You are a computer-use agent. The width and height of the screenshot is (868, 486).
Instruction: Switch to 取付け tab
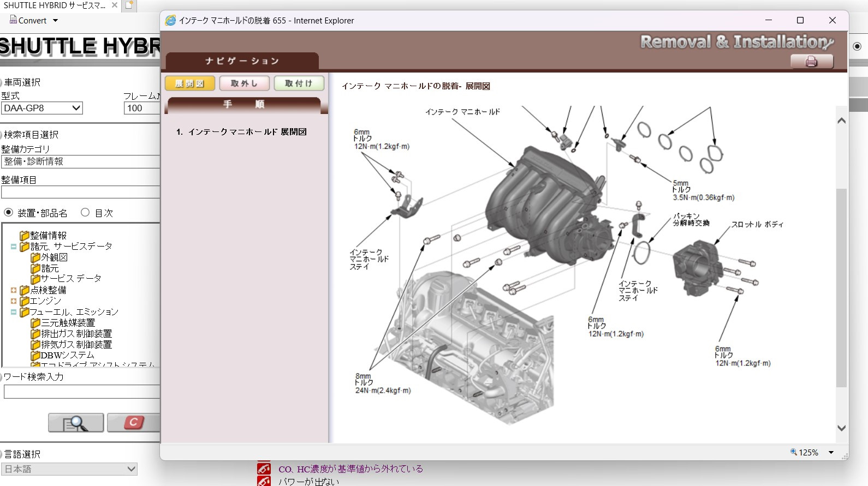point(299,83)
